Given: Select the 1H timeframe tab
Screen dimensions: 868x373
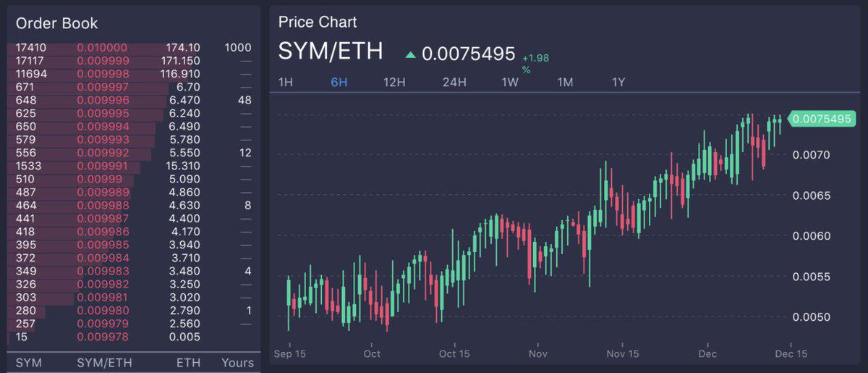Looking at the screenshot, I should point(286,82).
